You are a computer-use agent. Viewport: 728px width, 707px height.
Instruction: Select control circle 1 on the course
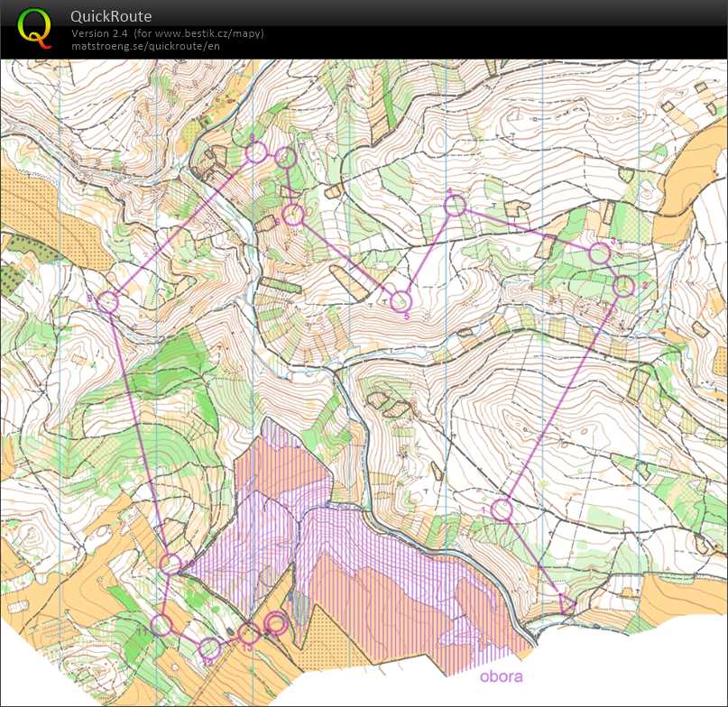pyautogui.click(x=502, y=510)
